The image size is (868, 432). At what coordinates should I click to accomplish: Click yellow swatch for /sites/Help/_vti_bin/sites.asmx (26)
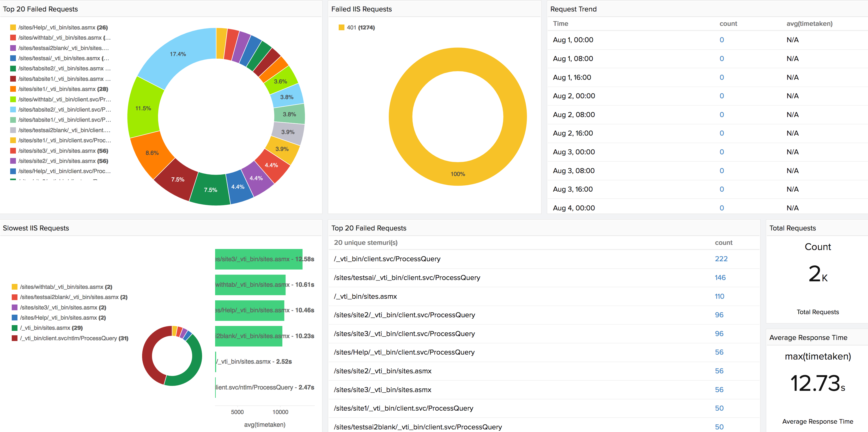click(x=13, y=27)
